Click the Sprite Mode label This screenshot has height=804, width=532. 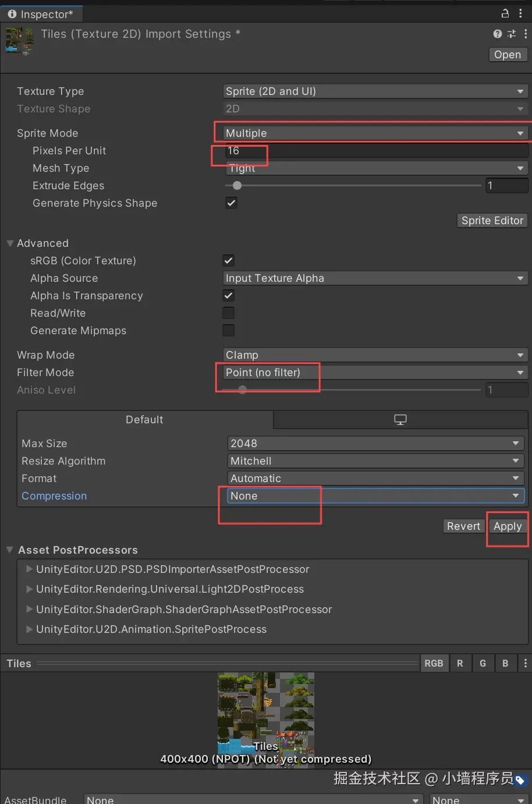pyautogui.click(x=47, y=133)
